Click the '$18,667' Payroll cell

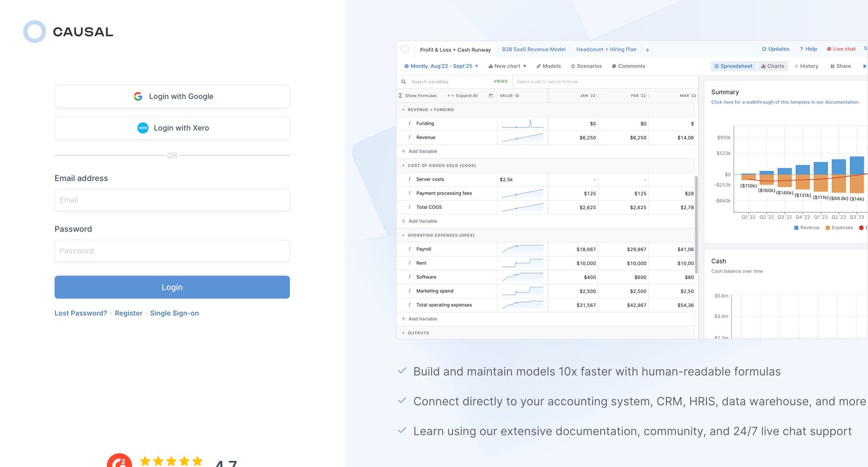tap(586, 250)
